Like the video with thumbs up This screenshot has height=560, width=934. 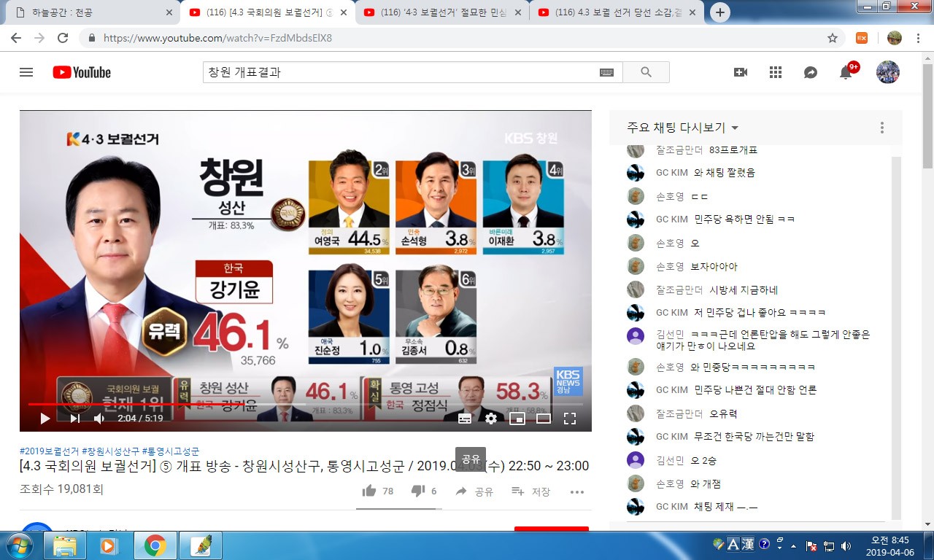[370, 491]
